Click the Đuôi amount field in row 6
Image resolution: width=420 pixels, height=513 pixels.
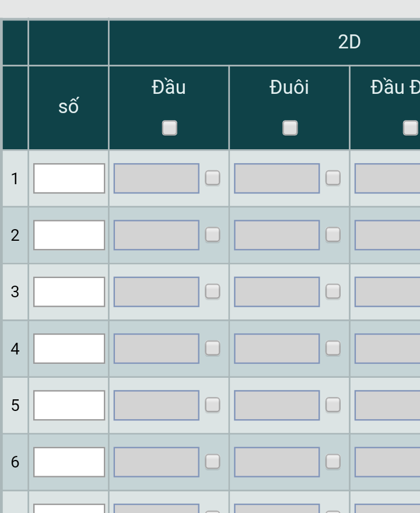point(277,462)
